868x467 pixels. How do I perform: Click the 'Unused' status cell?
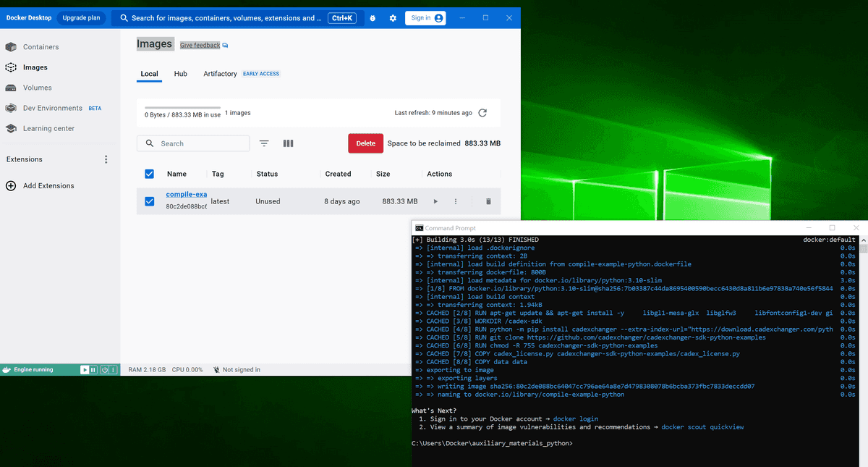(268, 201)
